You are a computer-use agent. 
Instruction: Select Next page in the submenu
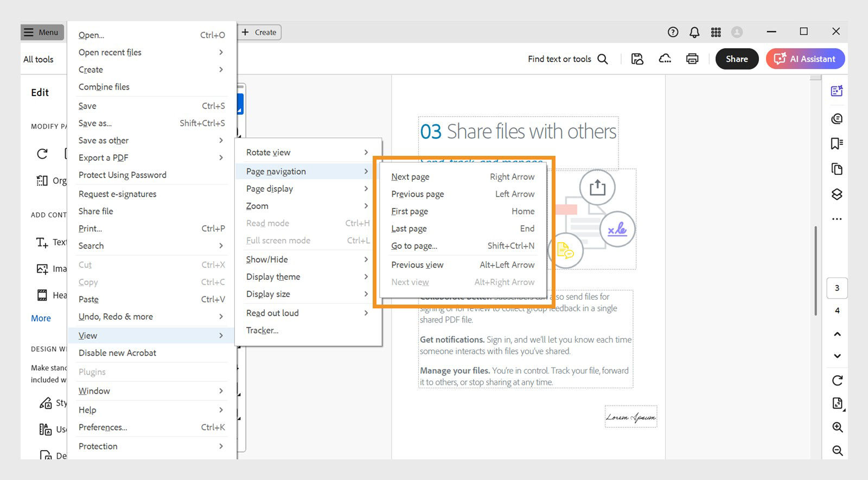pyautogui.click(x=463, y=177)
